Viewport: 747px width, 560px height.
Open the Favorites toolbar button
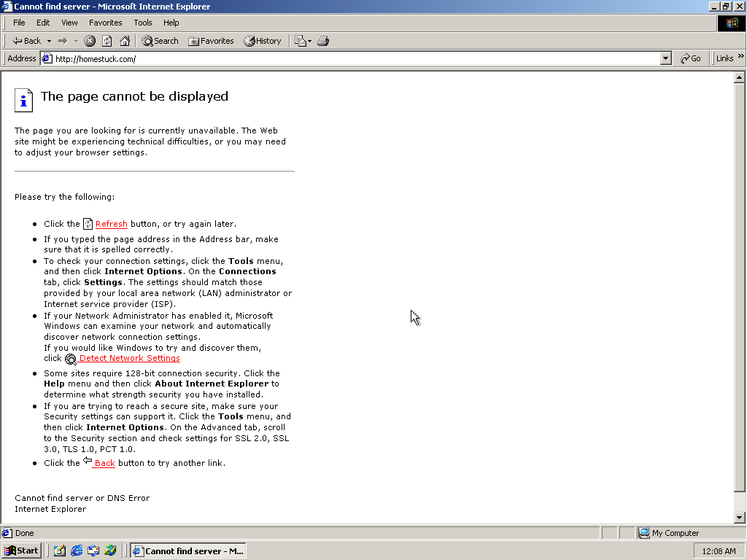tap(211, 41)
